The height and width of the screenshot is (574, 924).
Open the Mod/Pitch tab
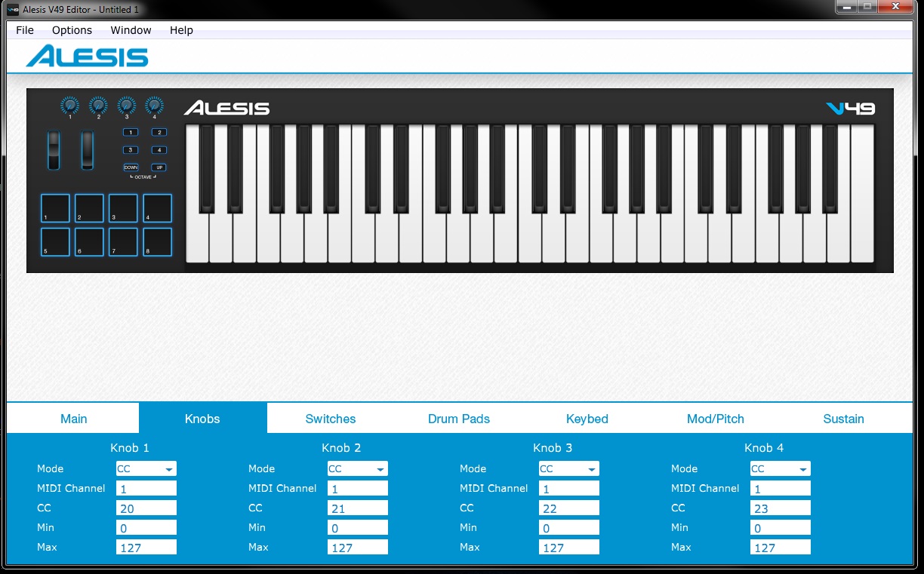(x=716, y=419)
